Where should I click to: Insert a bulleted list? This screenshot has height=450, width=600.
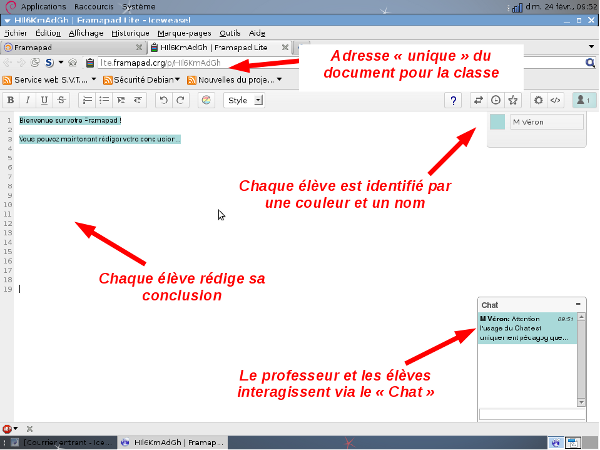[103, 100]
